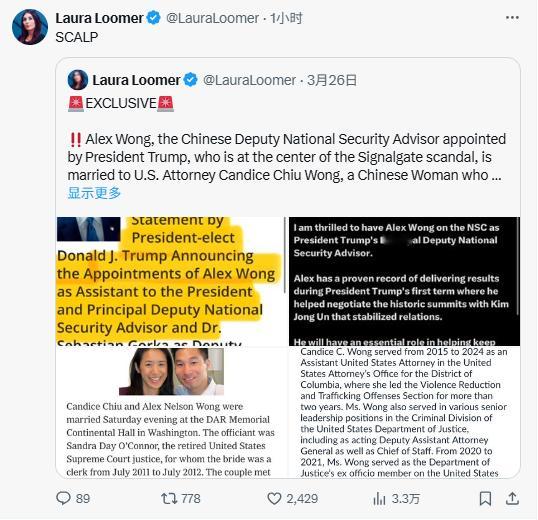538x520 pixels.
Task: Open the wedding couple photo image
Action: (x=172, y=412)
